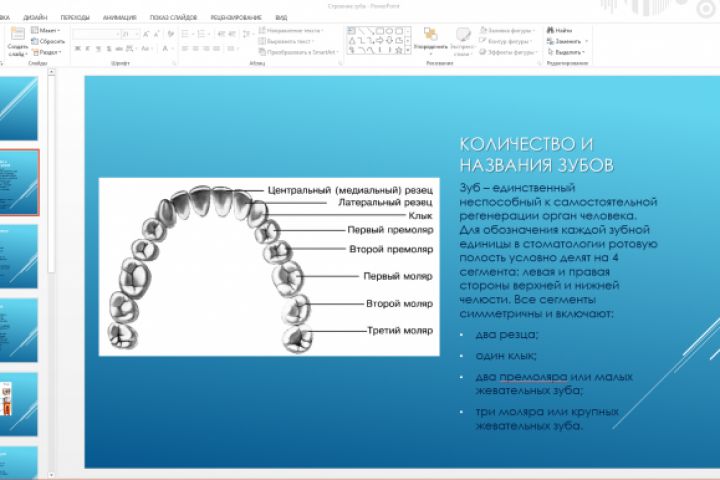The width and height of the screenshot is (720, 480).
Task: Click the Align Right icon
Action: [x=206, y=49]
